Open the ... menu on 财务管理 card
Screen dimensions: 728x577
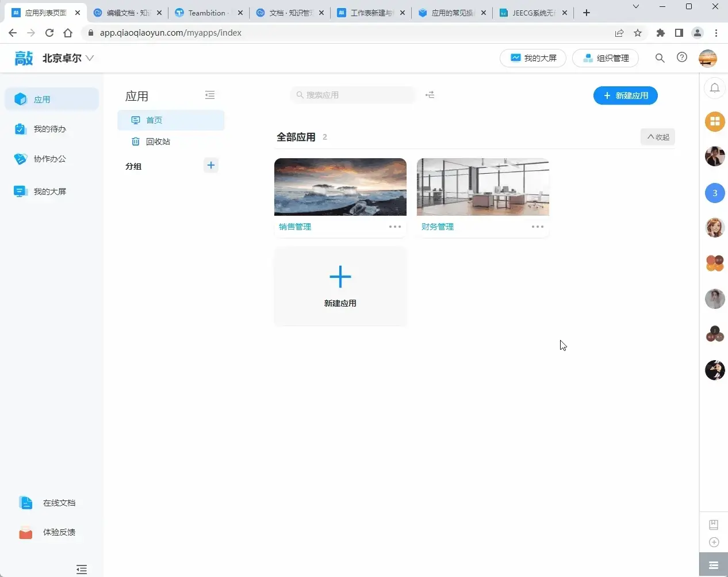pos(537,227)
